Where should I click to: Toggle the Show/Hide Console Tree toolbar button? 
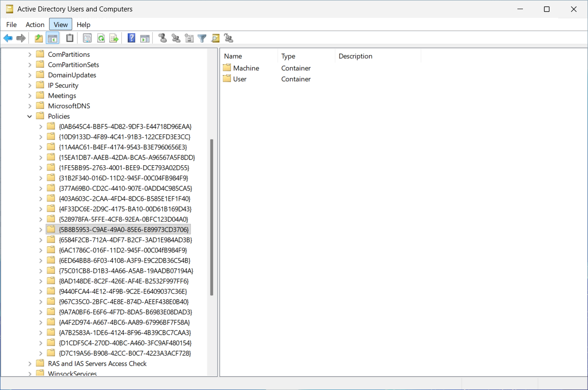(x=53, y=38)
